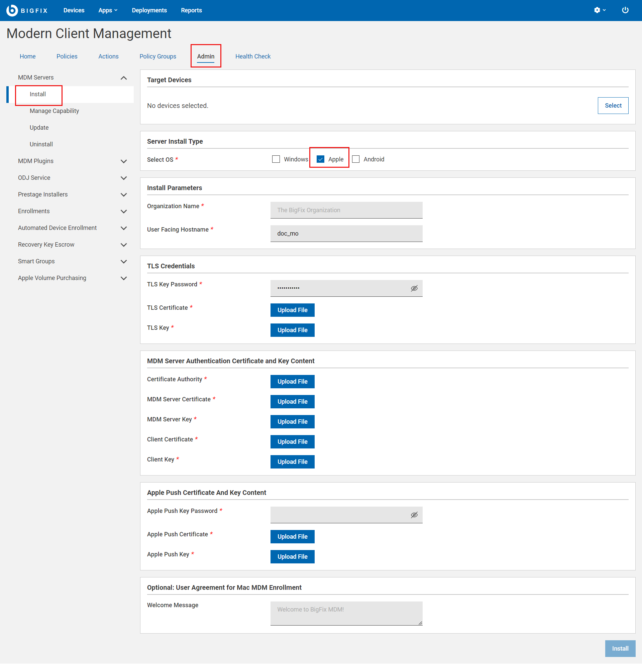Click Select to choose target devices
Image resolution: width=642 pixels, height=672 pixels.
613,105
